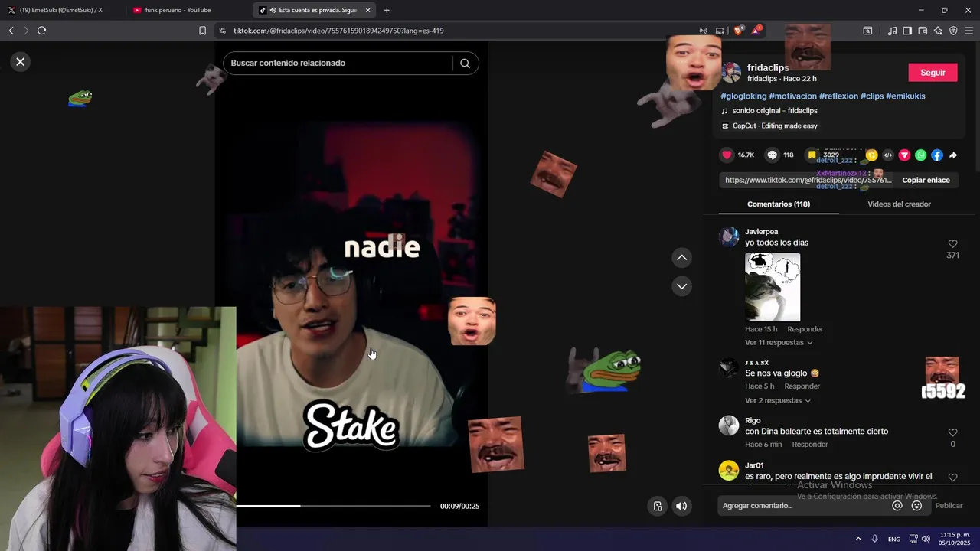
Task: Get the embed code via the </> icon
Action: click(x=888, y=155)
